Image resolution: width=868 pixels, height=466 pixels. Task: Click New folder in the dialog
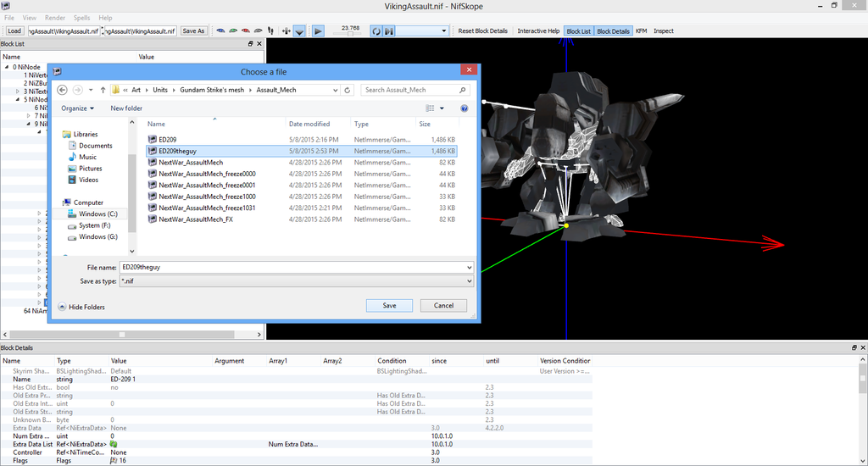click(126, 108)
